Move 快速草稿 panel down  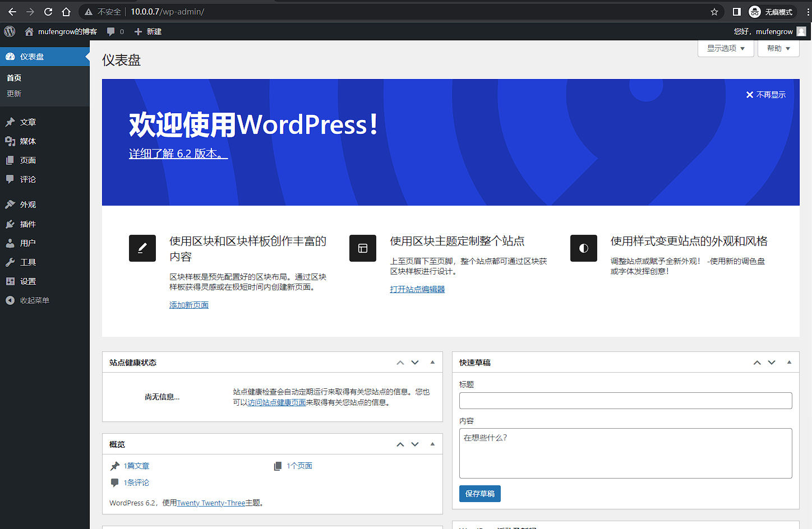772,363
